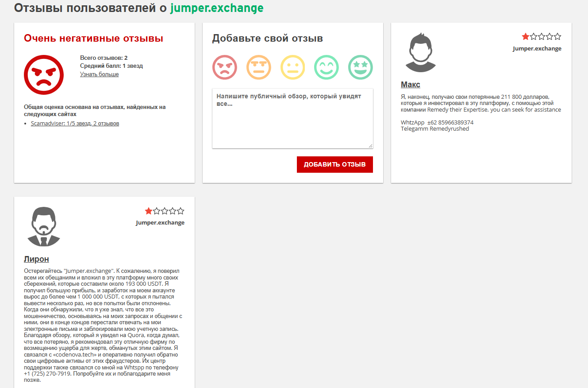The height and width of the screenshot is (388, 588).
Task: Click the Telegamm Remedyrushed line
Action: (x=435, y=129)
